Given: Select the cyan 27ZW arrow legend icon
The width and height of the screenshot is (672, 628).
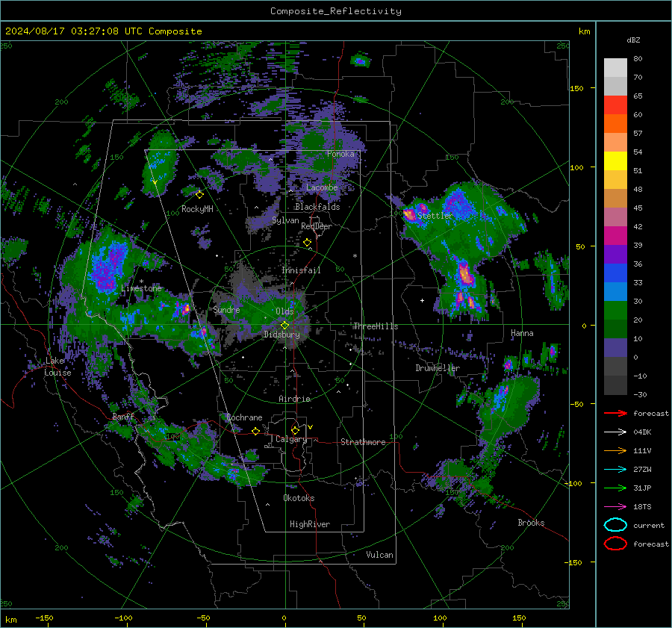Looking at the screenshot, I should [615, 470].
